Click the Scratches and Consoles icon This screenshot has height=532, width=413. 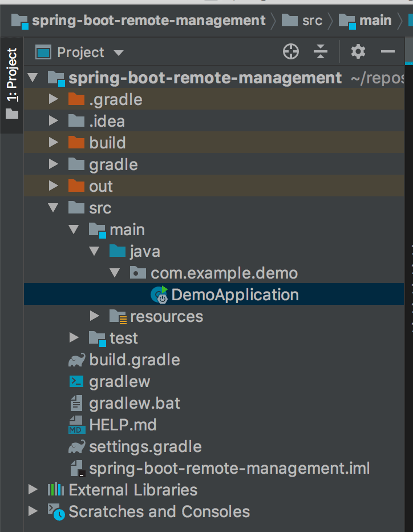pyautogui.click(x=56, y=511)
